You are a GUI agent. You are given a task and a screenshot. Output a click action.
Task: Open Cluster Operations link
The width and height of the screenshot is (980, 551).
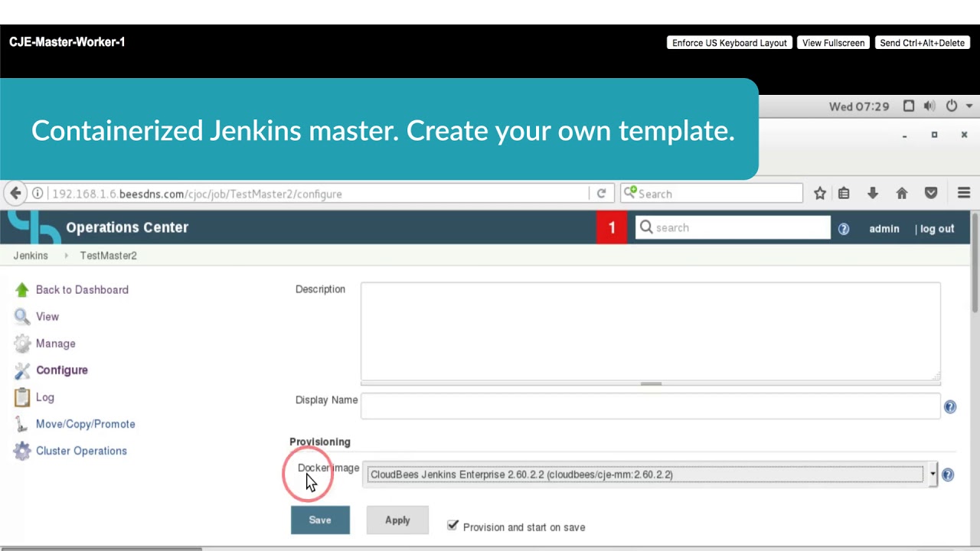(81, 451)
